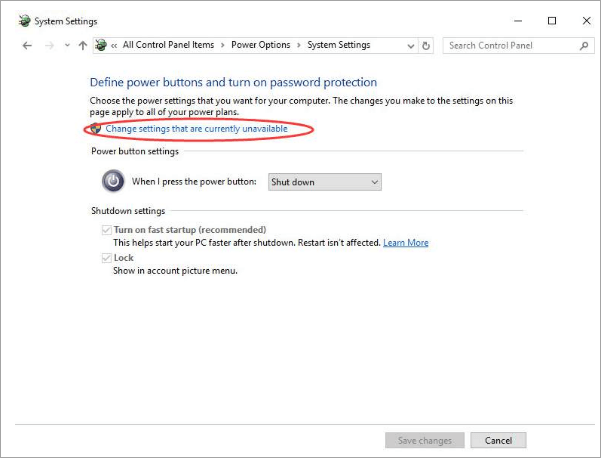The image size is (601, 458).
Task: Click the shield icon beside Change settings
Action: point(96,129)
